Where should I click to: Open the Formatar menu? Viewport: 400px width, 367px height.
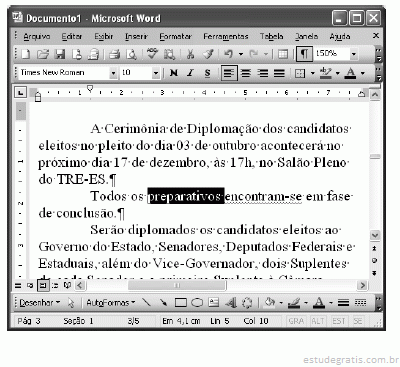(x=175, y=36)
